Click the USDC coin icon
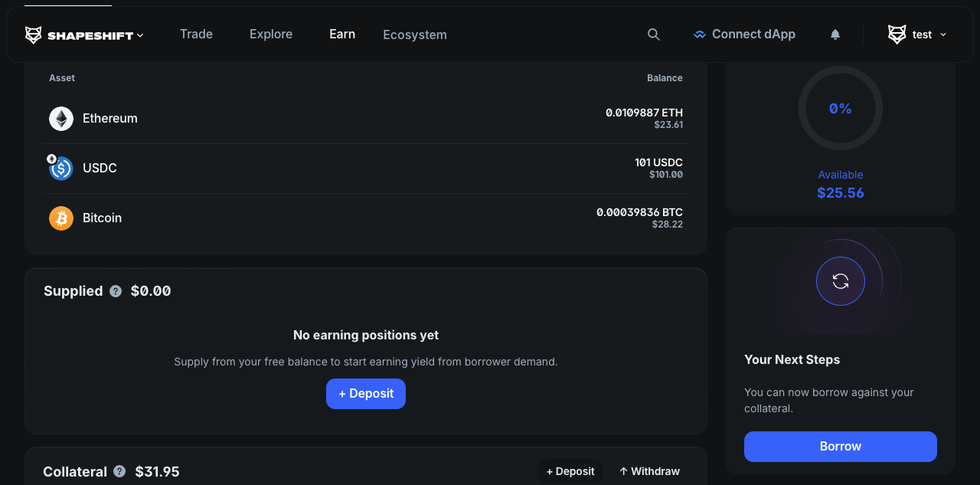 [61, 169]
